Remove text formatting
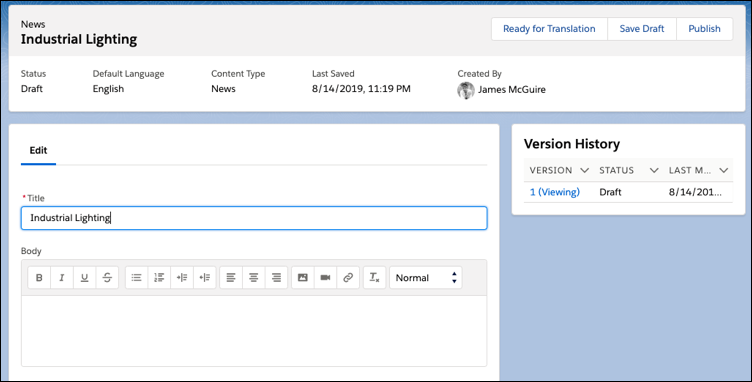 (375, 278)
